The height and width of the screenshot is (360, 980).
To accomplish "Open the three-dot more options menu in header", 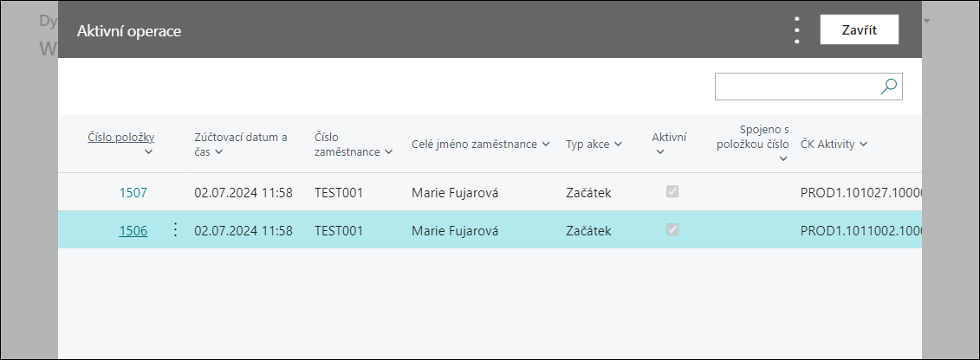I will click(797, 30).
